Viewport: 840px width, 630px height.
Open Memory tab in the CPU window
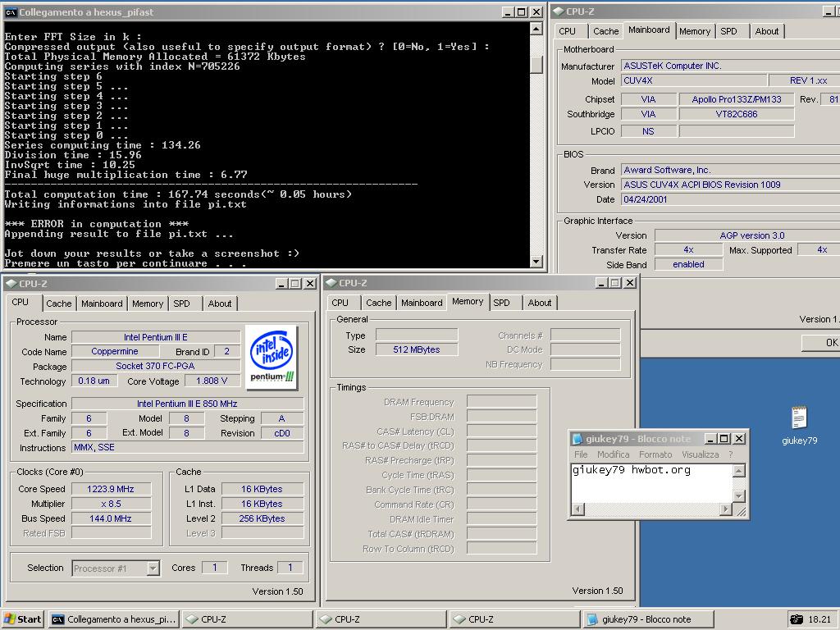click(148, 304)
